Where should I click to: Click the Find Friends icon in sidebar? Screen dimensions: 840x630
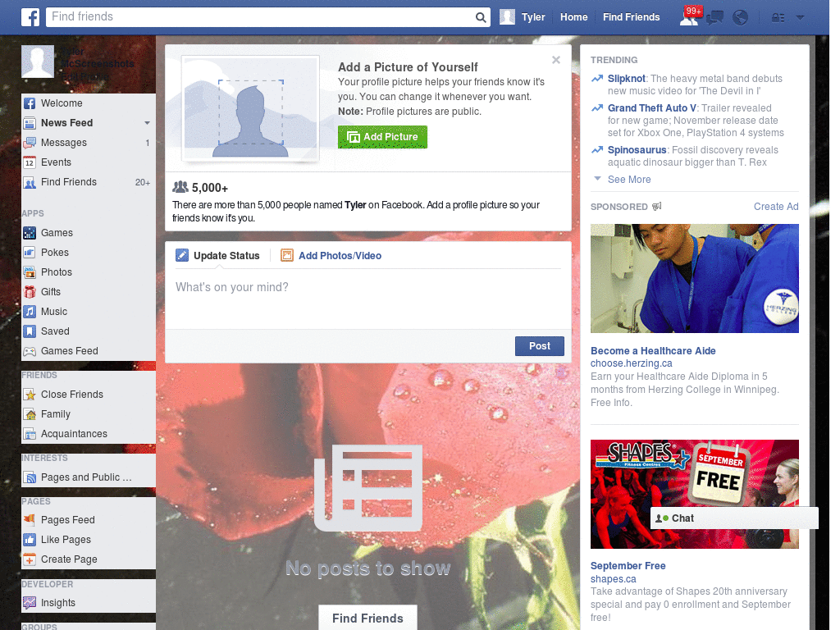pyautogui.click(x=30, y=183)
